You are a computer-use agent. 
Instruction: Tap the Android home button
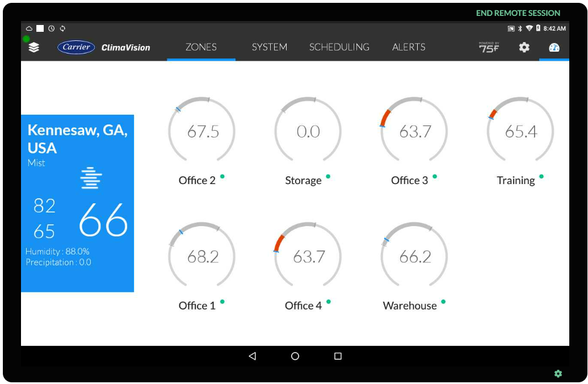coord(295,356)
